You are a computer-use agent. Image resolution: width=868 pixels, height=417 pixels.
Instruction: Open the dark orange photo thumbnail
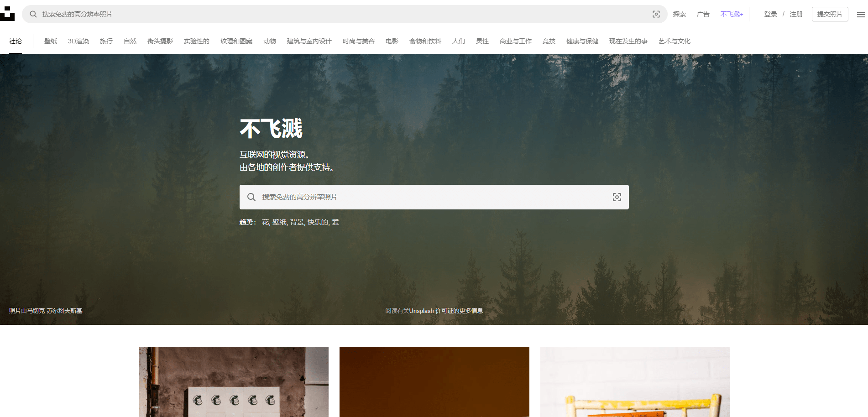click(434, 382)
